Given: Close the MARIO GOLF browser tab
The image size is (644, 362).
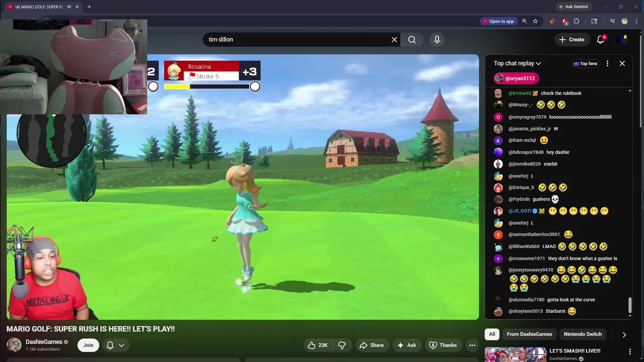Looking at the screenshot, I should click(x=77, y=7).
